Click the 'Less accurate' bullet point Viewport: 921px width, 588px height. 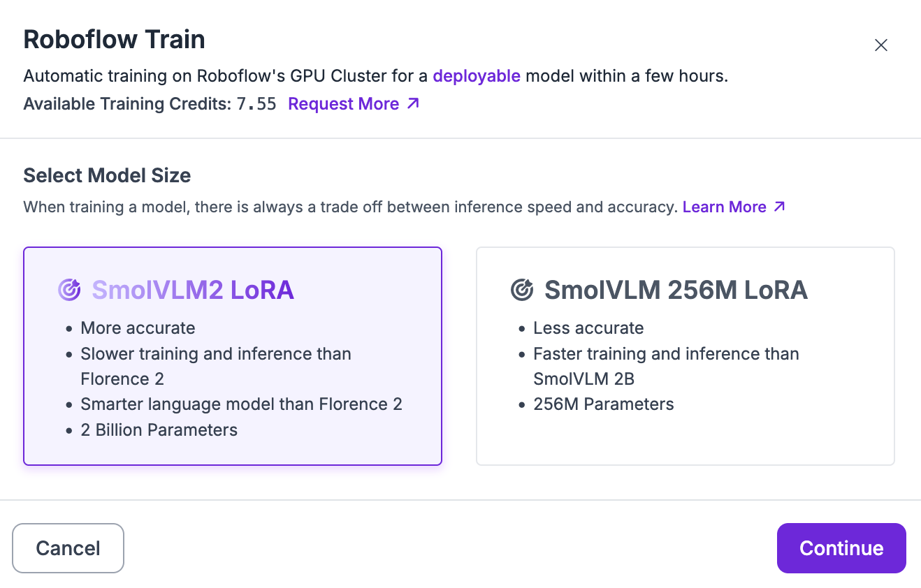(x=588, y=328)
